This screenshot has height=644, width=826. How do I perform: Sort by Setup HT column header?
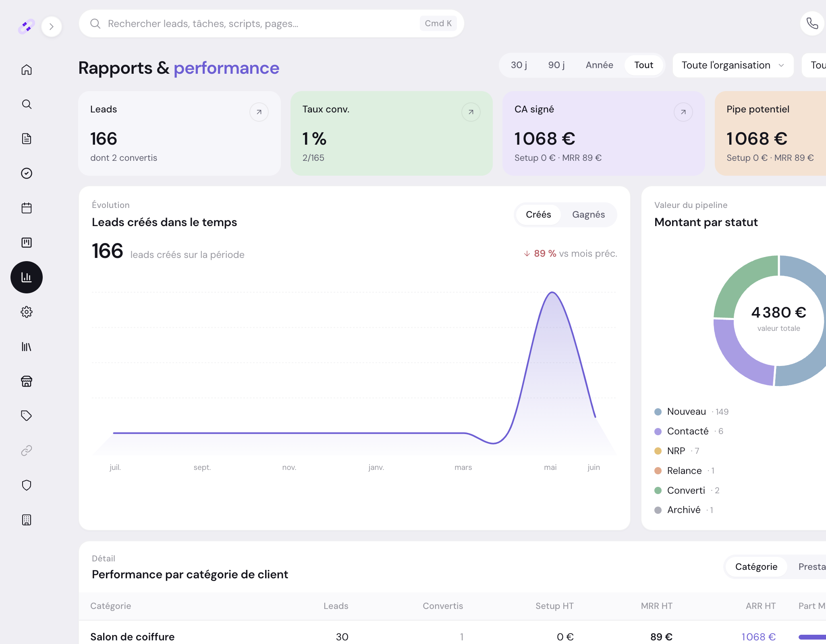554,606
